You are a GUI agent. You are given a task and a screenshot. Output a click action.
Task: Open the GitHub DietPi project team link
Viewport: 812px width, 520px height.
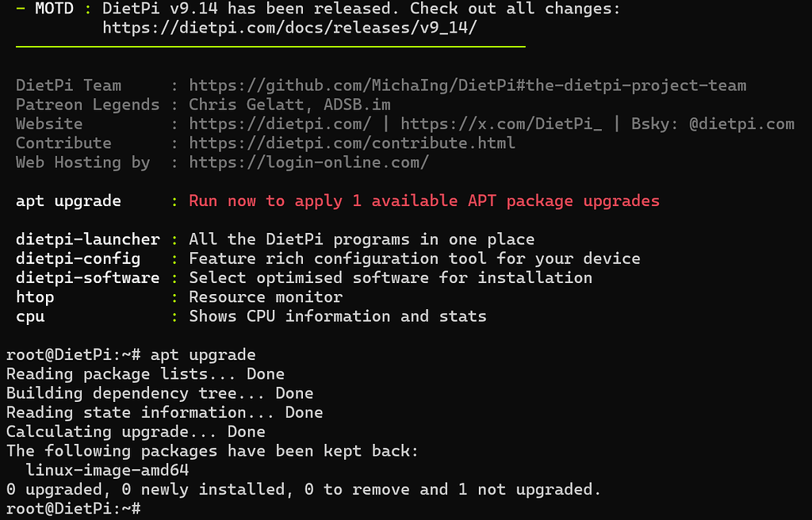tap(467, 86)
